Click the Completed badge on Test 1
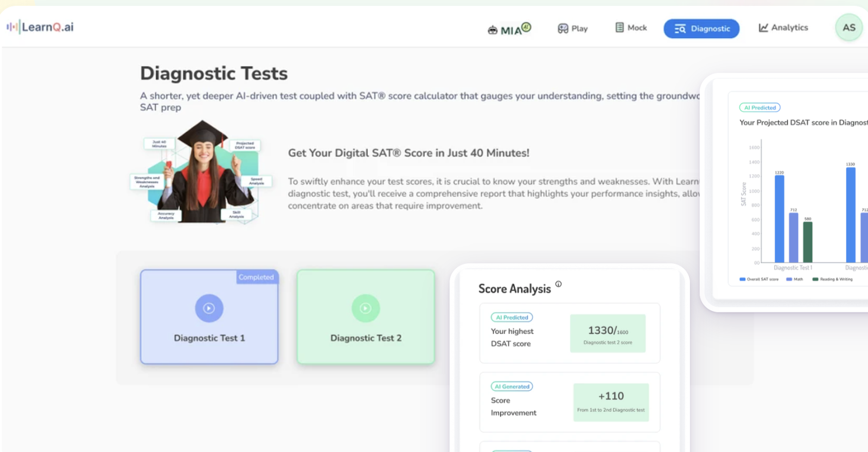This screenshot has width=868, height=452. (x=257, y=277)
